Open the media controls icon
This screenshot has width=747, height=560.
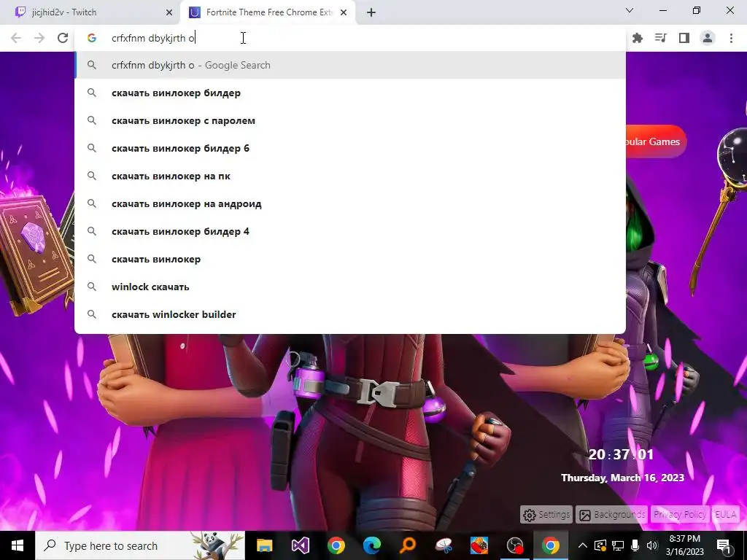tap(660, 38)
